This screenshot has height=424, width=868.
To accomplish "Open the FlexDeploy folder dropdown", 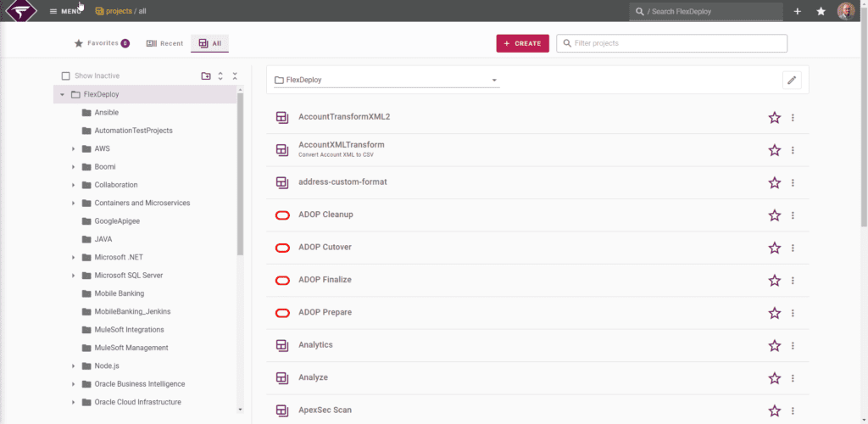I will tap(387, 80).
